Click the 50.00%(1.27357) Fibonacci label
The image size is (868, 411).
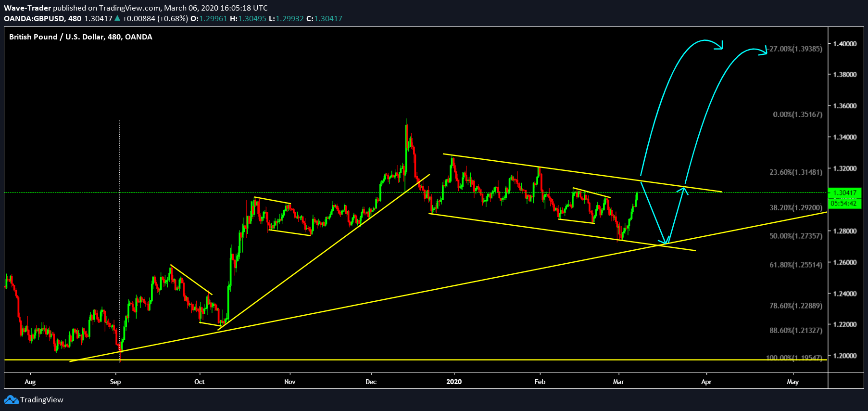(x=796, y=236)
